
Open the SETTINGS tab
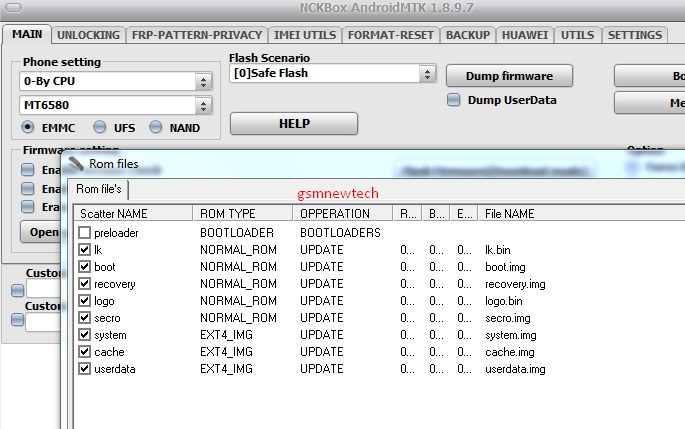click(635, 35)
